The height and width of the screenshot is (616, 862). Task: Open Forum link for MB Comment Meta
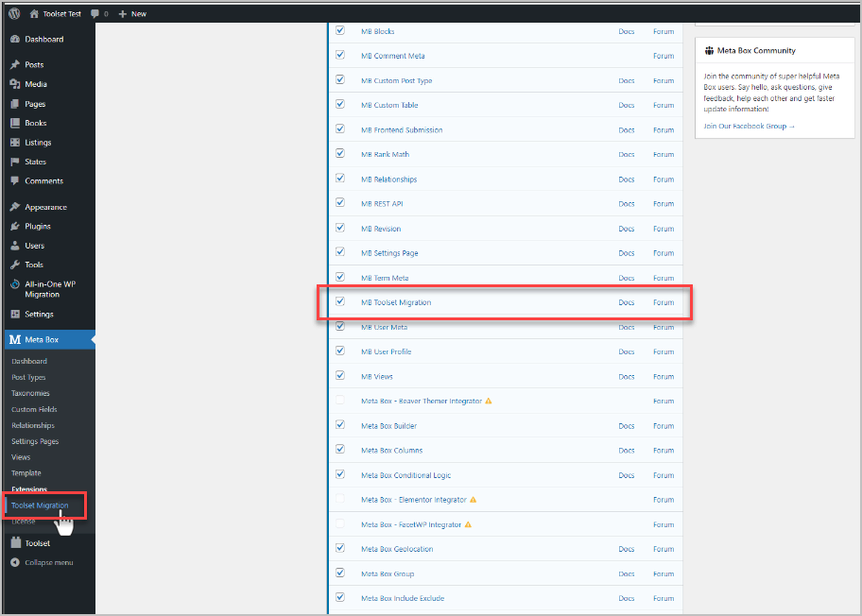coord(664,56)
